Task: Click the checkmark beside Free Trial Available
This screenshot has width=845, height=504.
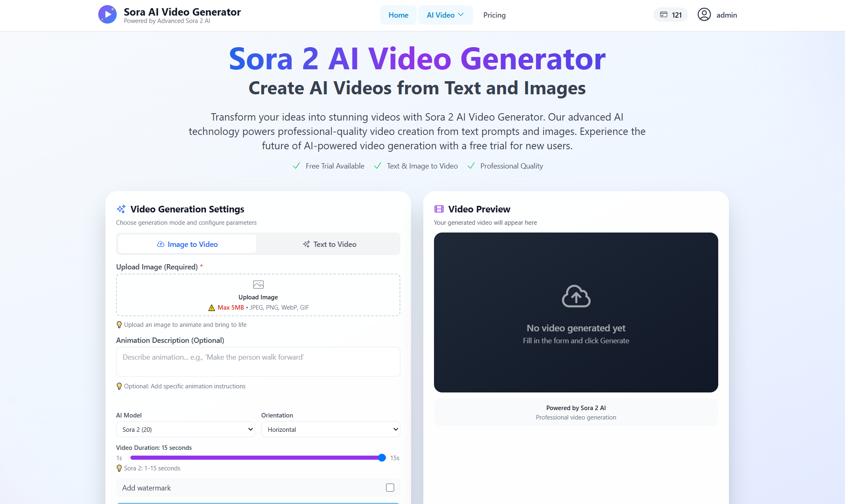Action: click(x=296, y=166)
